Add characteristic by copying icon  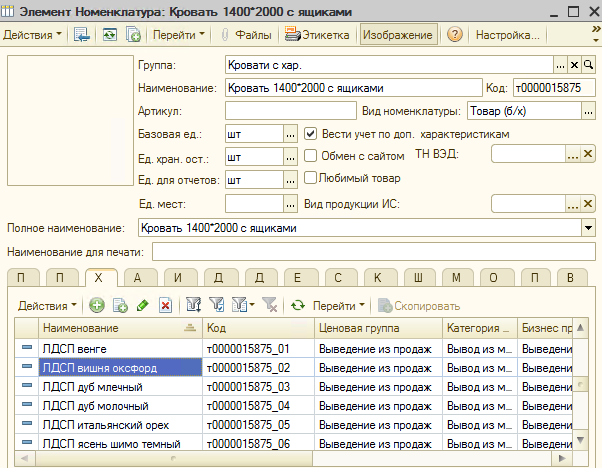pyautogui.click(x=120, y=306)
